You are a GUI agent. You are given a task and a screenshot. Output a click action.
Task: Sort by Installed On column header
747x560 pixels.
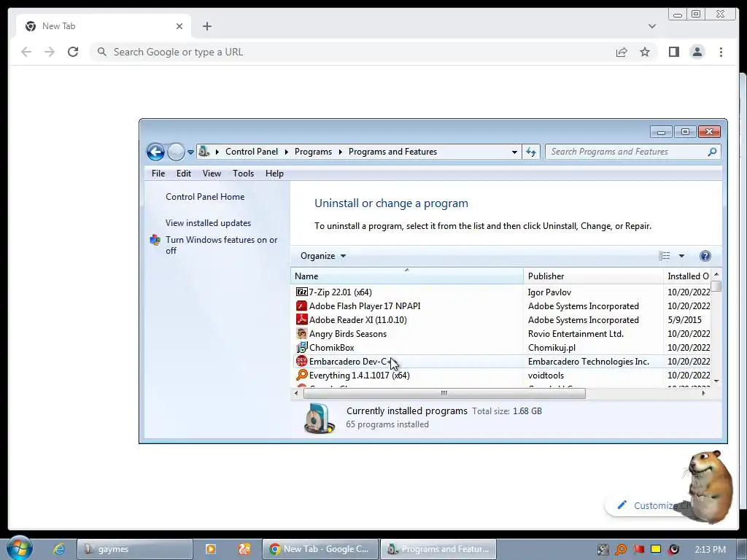[x=687, y=276]
